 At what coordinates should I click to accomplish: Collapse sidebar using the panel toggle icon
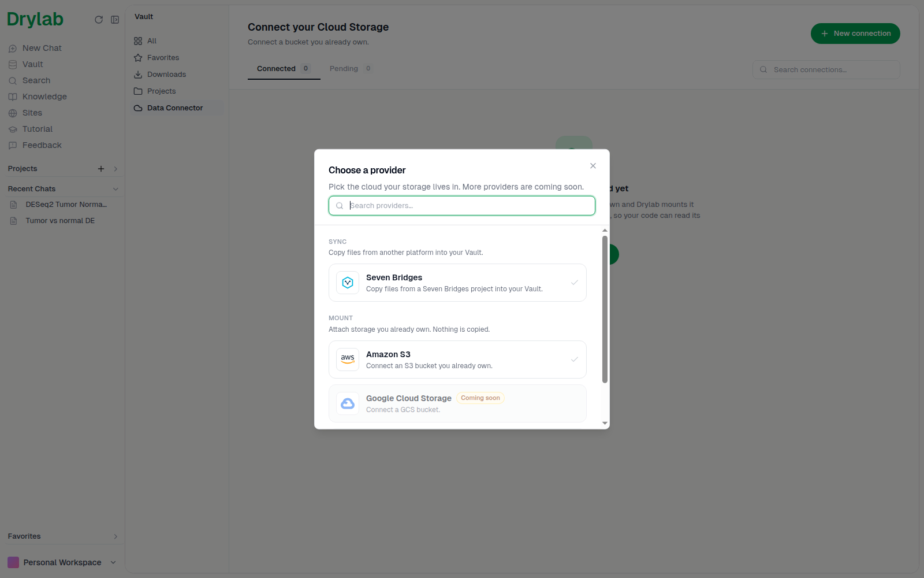coord(115,20)
